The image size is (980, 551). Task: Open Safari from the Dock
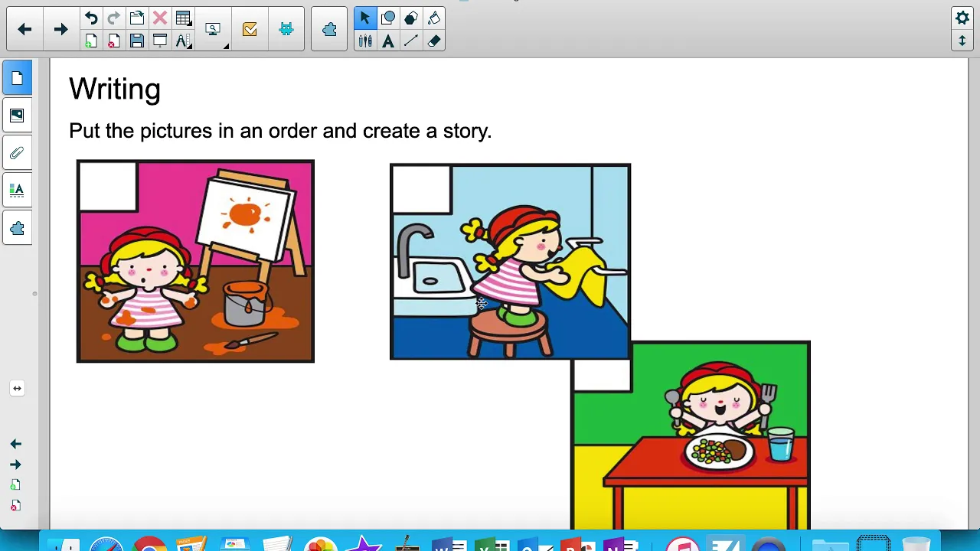coord(106,545)
